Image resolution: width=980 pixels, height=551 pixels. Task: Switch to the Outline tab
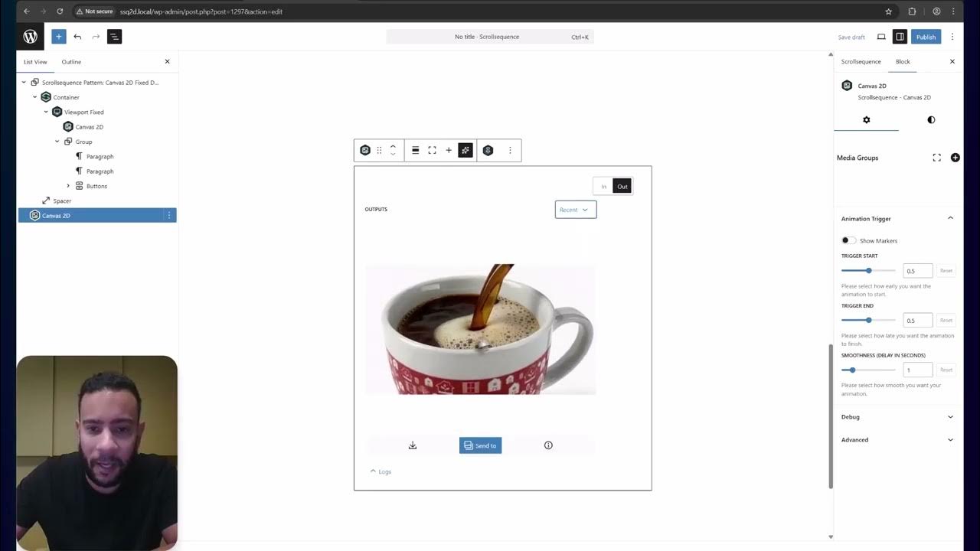tap(71, 61)
